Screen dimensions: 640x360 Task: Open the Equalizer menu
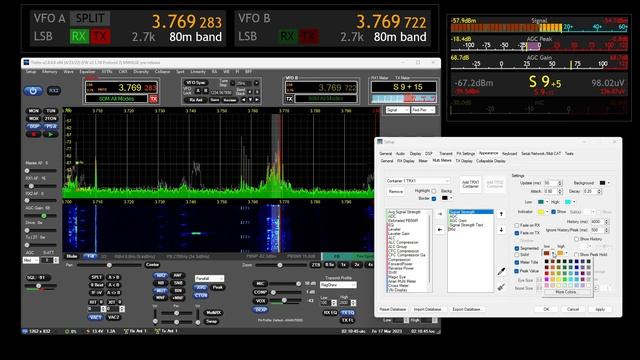click(x=87, y=72)
